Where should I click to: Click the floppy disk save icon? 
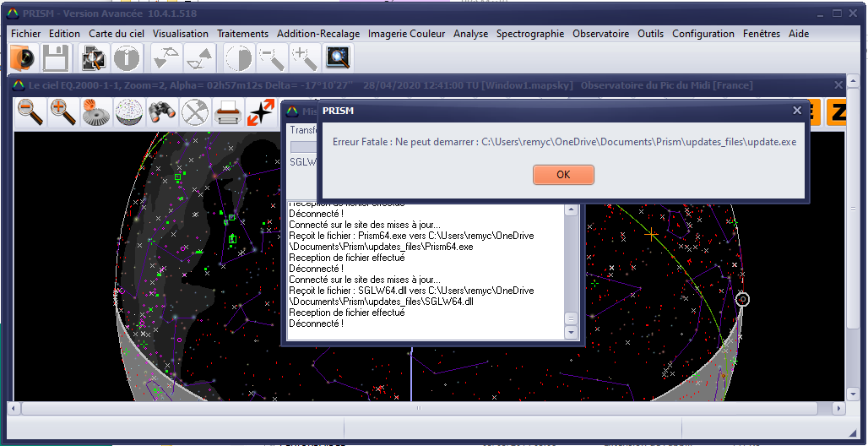tap(56, 58)
